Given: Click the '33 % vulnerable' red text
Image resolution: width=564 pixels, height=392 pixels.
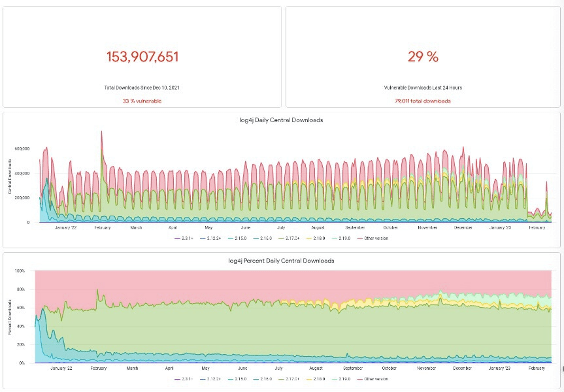Looking at the screenshot, I should pos(142,101).
